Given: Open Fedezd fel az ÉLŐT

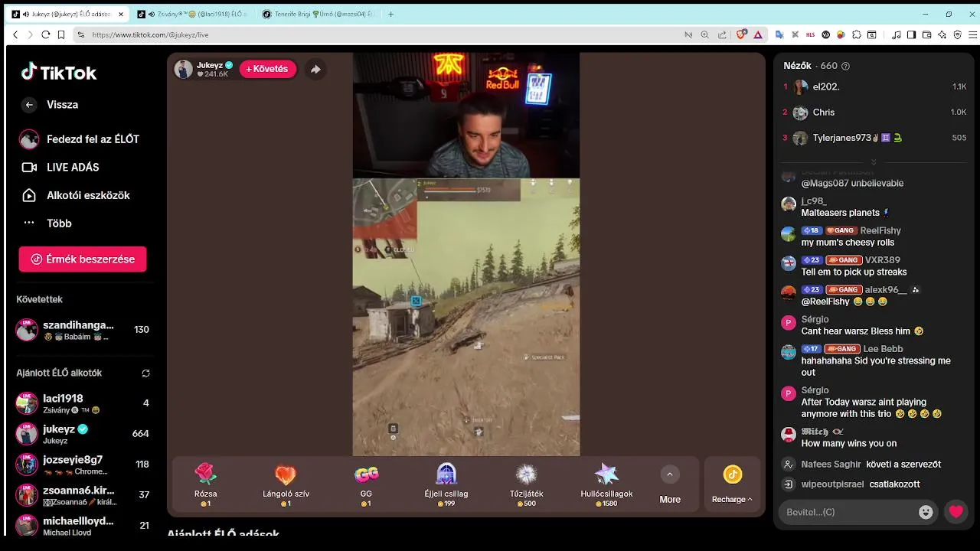Looking at the screenshot, I should (x=79, y=139).
